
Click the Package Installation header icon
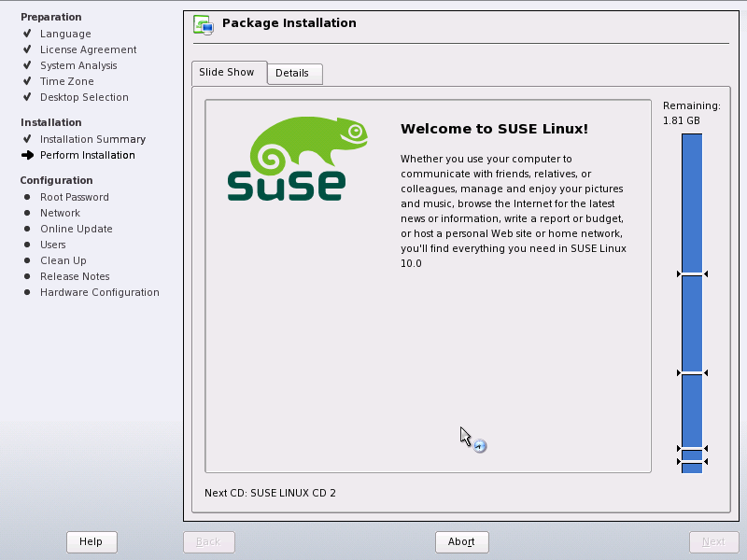click(204, 25)
